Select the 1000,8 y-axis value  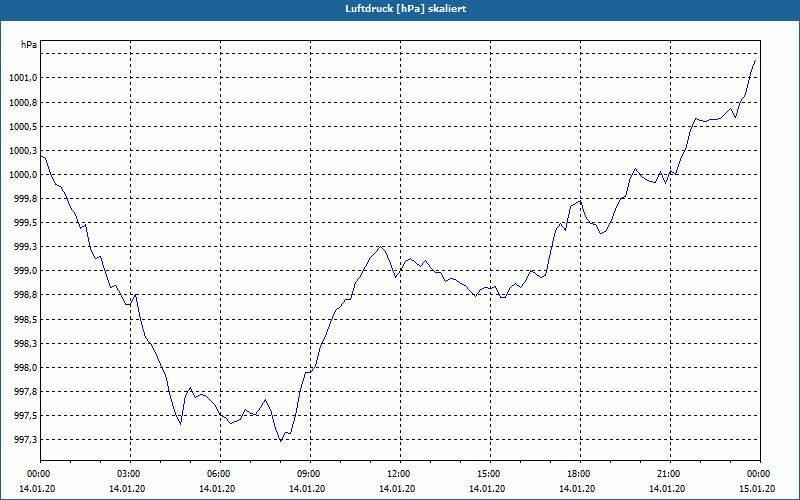pyautogui.click(x=23, y=103)
